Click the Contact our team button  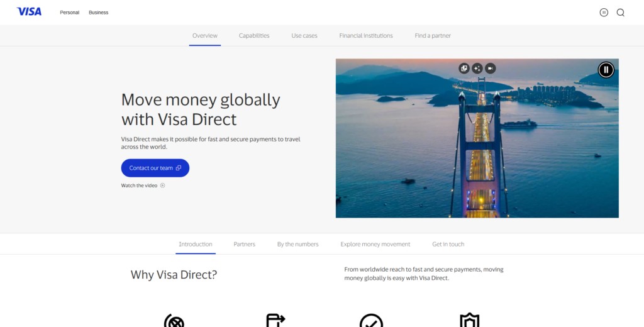(x=155, y=168)
